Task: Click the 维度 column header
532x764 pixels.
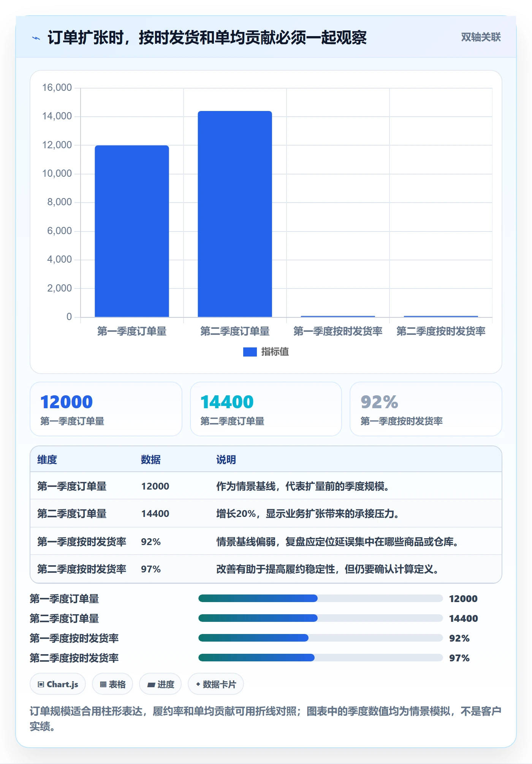Action: point(47,460)
